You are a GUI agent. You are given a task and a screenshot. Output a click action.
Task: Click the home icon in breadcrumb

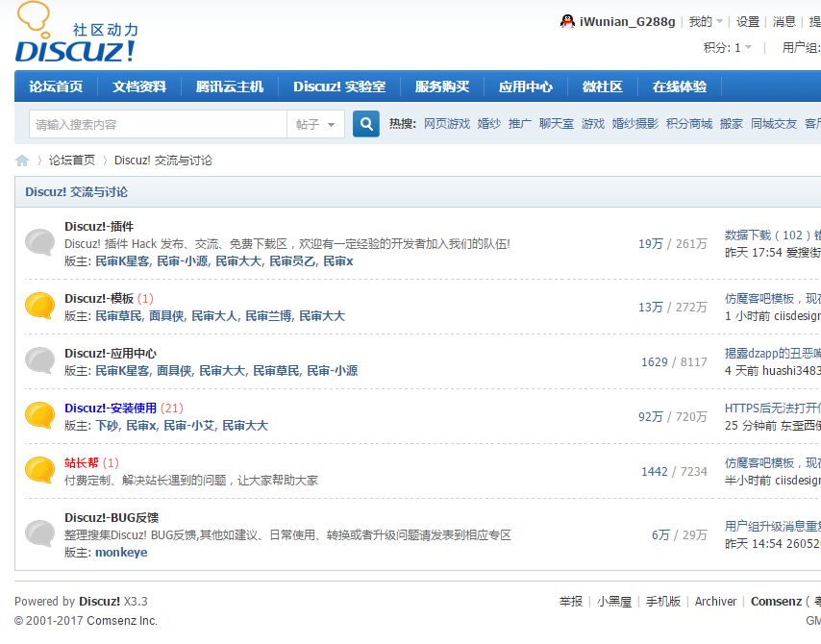click(22, 161)
